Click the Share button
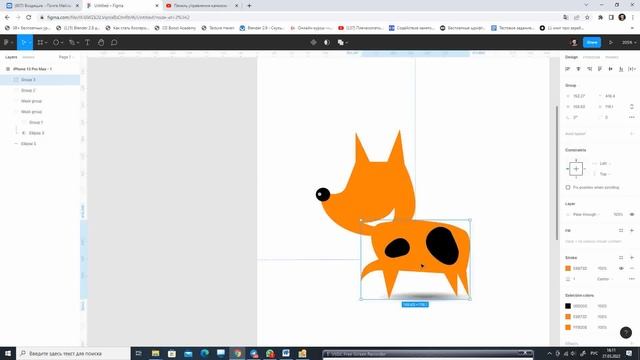Screen dimensions: 640x360 [592, 42]
